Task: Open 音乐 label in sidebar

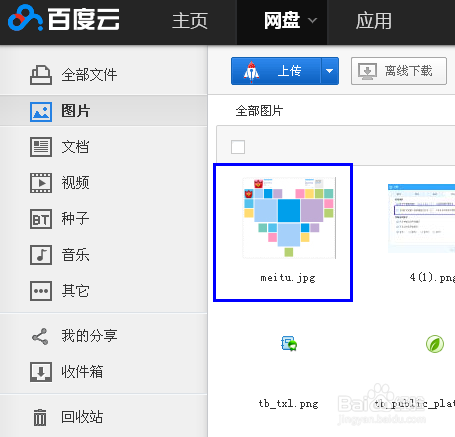Action: [75, 255]
